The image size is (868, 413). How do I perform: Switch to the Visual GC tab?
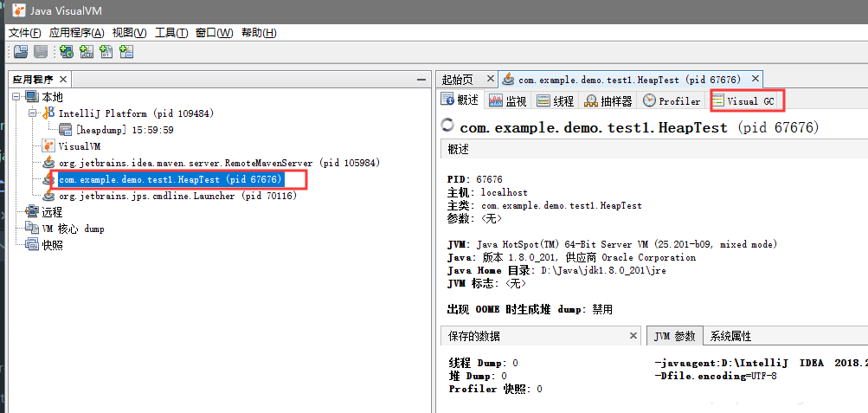click(x=748, y=101)
